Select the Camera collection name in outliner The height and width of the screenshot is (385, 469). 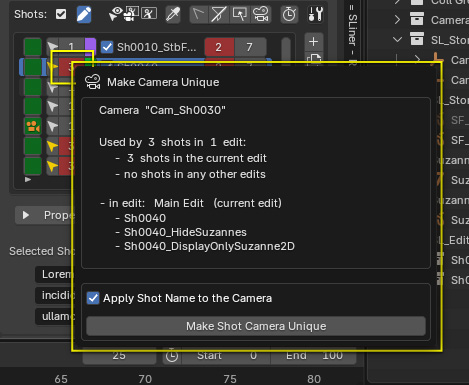tap(449, 20)
